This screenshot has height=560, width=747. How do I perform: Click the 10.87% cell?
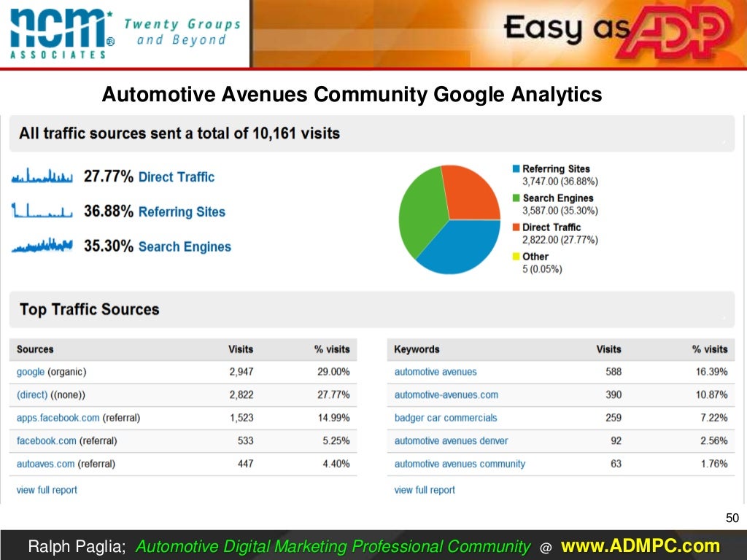712,394
